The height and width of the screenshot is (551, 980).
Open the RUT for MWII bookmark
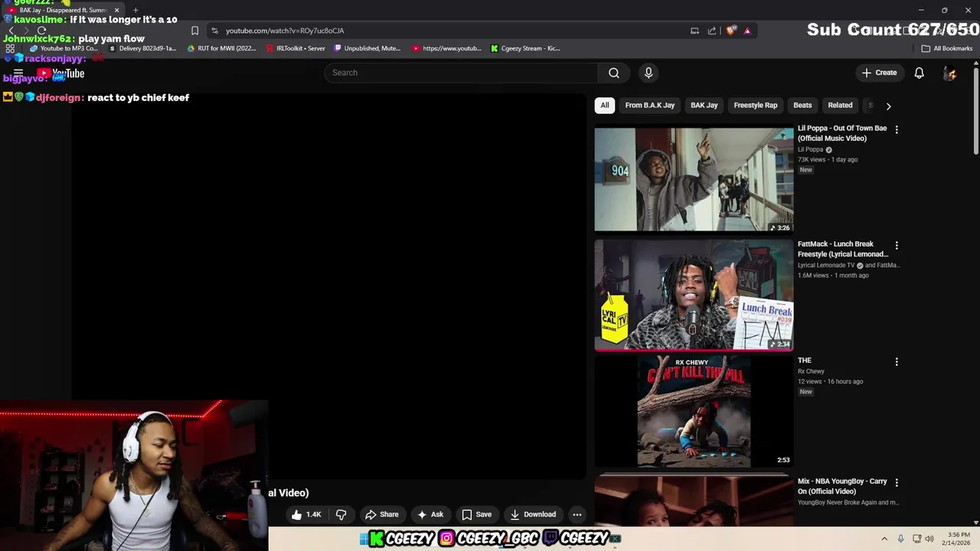[221, 48]
